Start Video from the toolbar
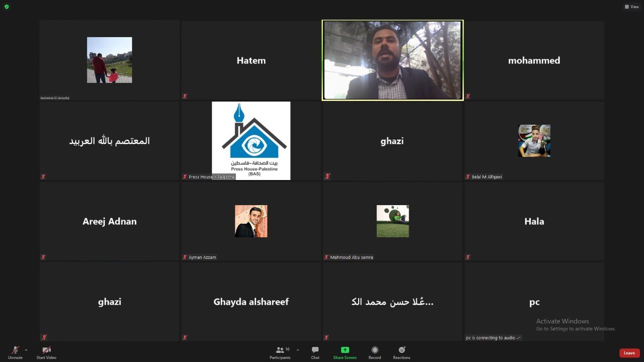644x362 pixels. [46, 350]
